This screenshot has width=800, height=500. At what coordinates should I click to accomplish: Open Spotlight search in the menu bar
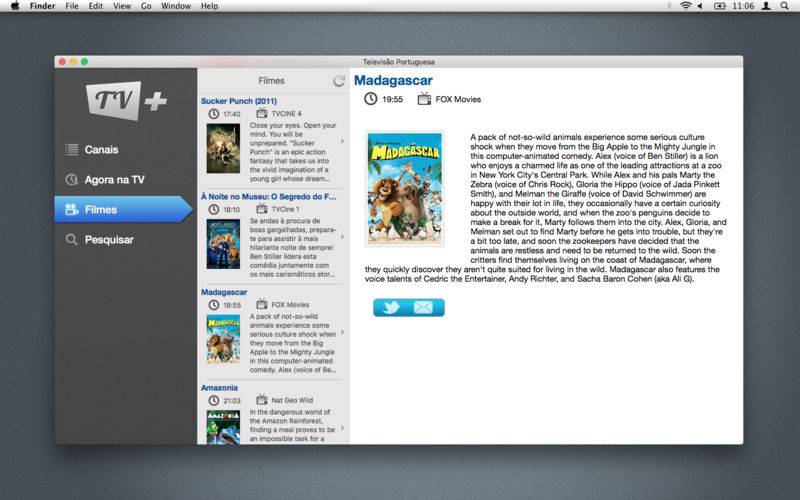pos(784,6)
